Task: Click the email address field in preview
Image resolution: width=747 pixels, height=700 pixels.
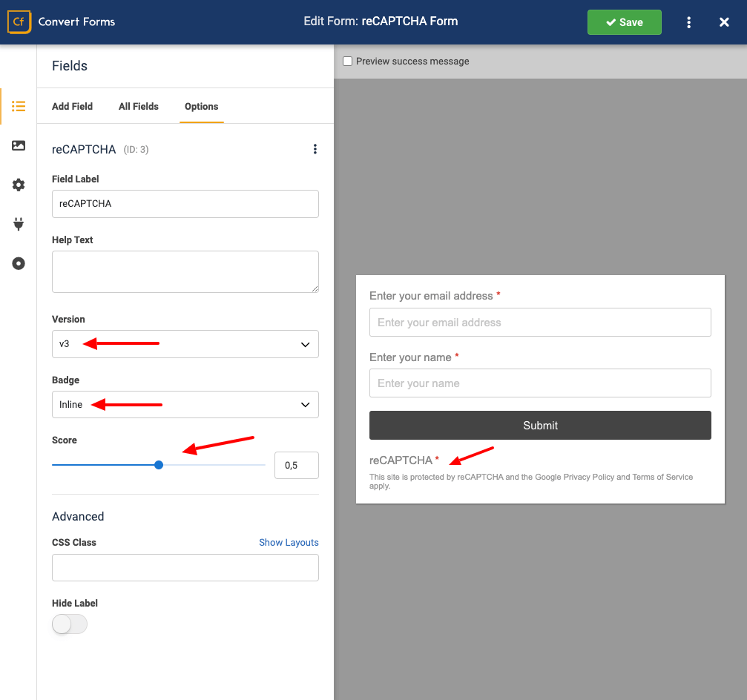Action: tap(540, 323)
